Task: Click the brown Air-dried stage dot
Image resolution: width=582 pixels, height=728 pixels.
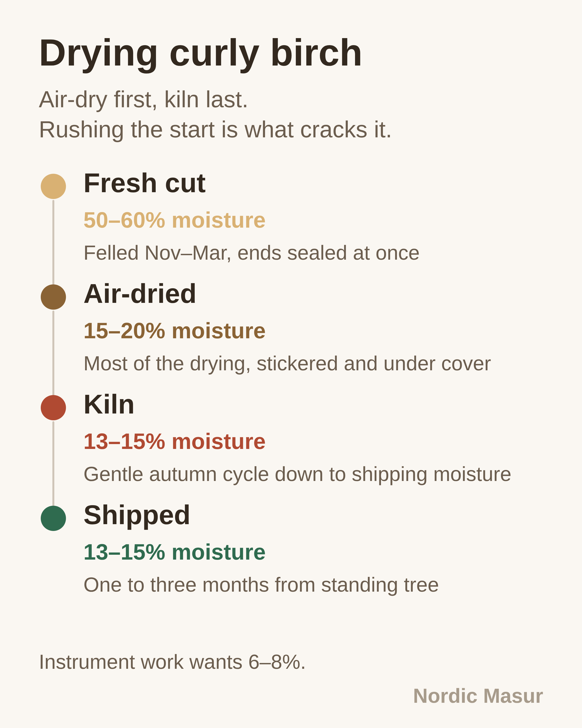Action: [53, 297]
